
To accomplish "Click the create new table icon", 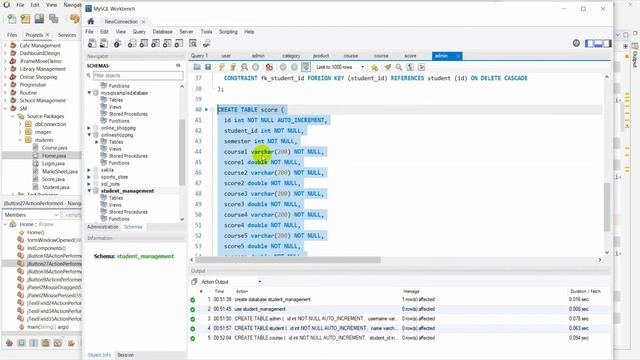I will [x=144, y=43].
